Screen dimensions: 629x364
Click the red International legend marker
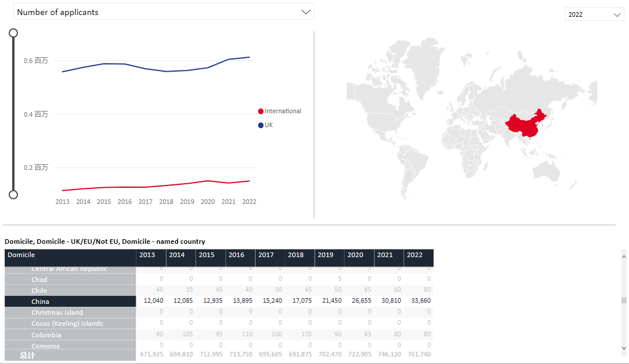coord(261,112)
